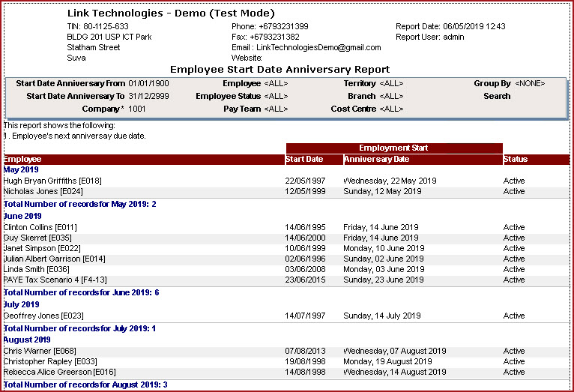Screen dimensions: 574x392
Task: Click the Group By NONE value
Action: coord(530,83)
